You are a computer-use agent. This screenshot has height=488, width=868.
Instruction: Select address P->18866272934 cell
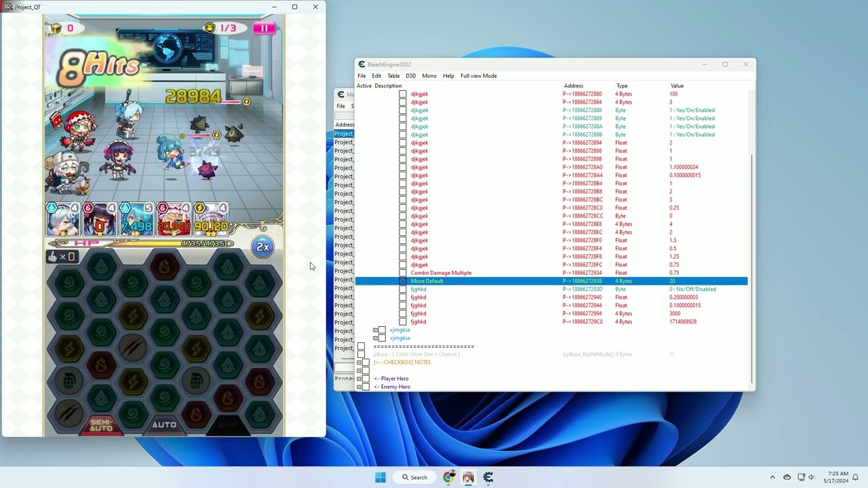pyautogui.click(x=583, y=273)
